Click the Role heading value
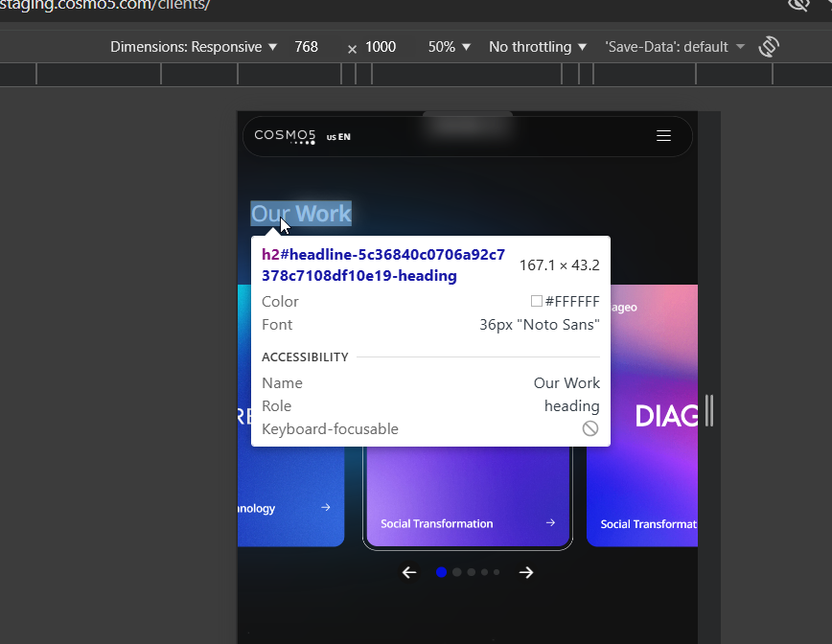This screenshot has height=644, width=832. pyautogui.click(x=571, y=405)
